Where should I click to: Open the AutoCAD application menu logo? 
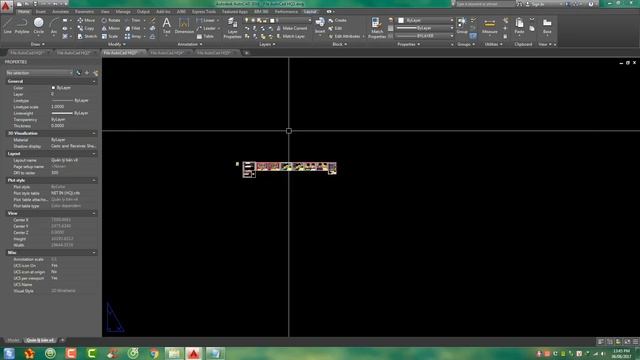click(x=6, y=7)
